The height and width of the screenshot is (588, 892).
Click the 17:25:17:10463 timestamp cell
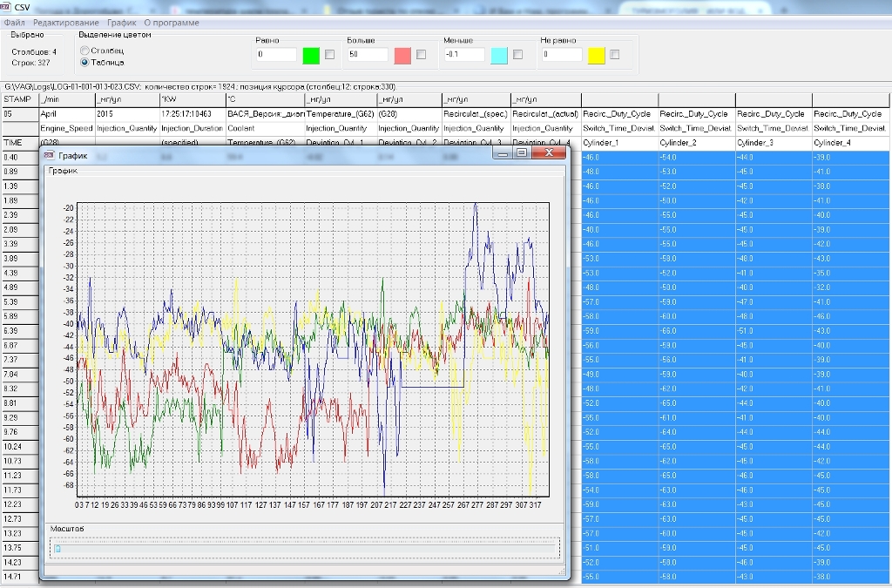[x=193, y=114]
